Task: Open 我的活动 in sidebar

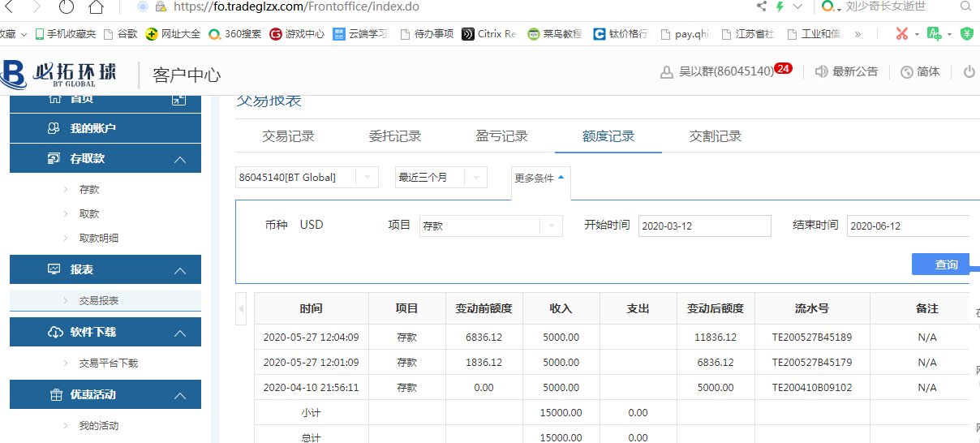Action: [x=99, y=426]
